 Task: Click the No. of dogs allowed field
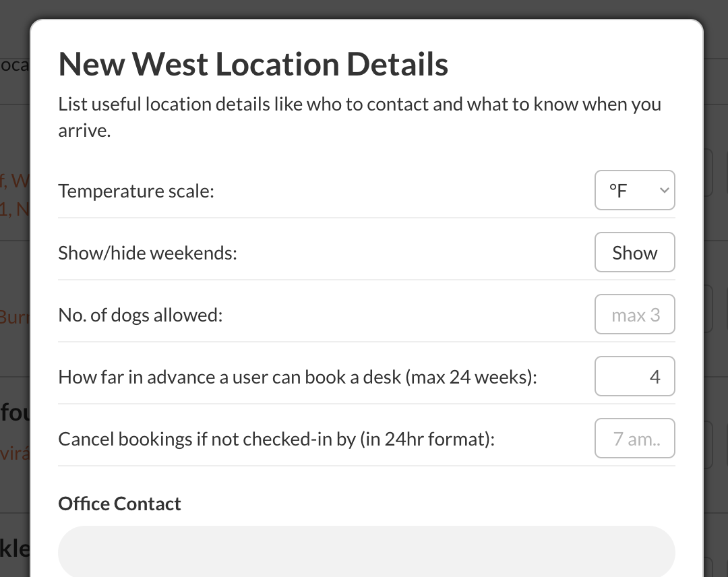coord(634,315)
